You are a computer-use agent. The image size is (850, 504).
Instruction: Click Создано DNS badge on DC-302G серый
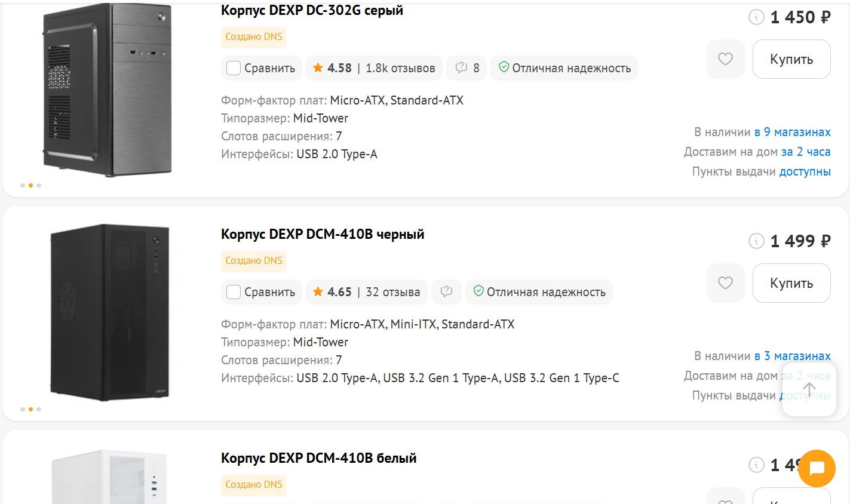click(254, 37)
